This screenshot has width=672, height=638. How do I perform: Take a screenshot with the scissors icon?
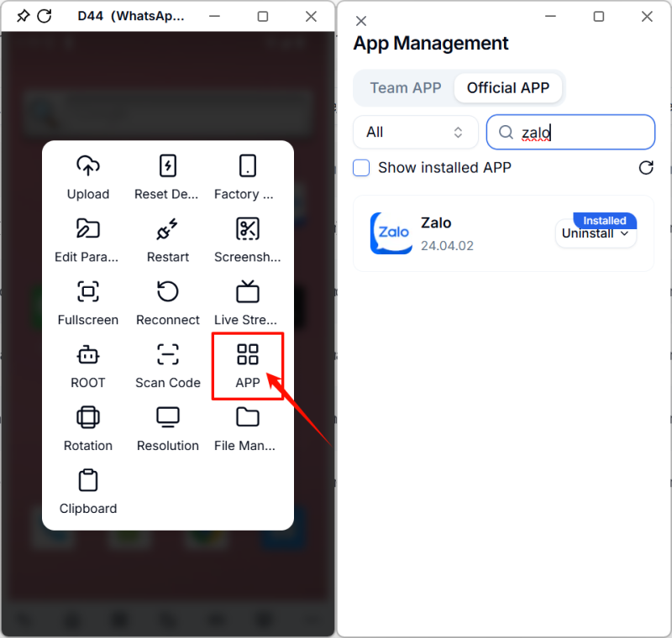click(248, 228)
